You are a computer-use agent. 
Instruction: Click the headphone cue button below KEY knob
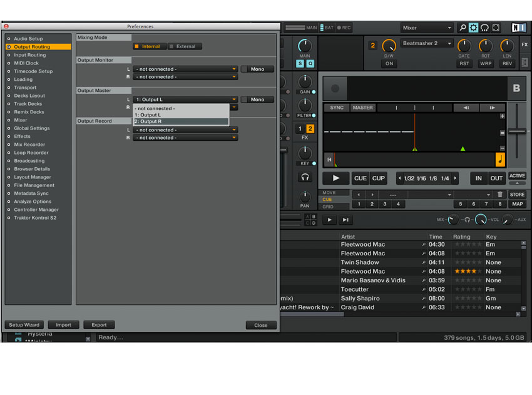coord(305,177)
